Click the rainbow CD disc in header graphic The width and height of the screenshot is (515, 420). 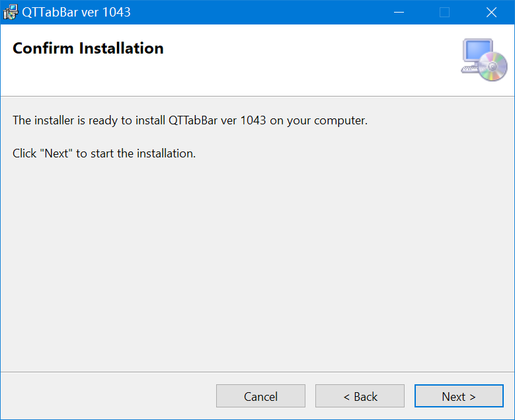coord(493,67)
